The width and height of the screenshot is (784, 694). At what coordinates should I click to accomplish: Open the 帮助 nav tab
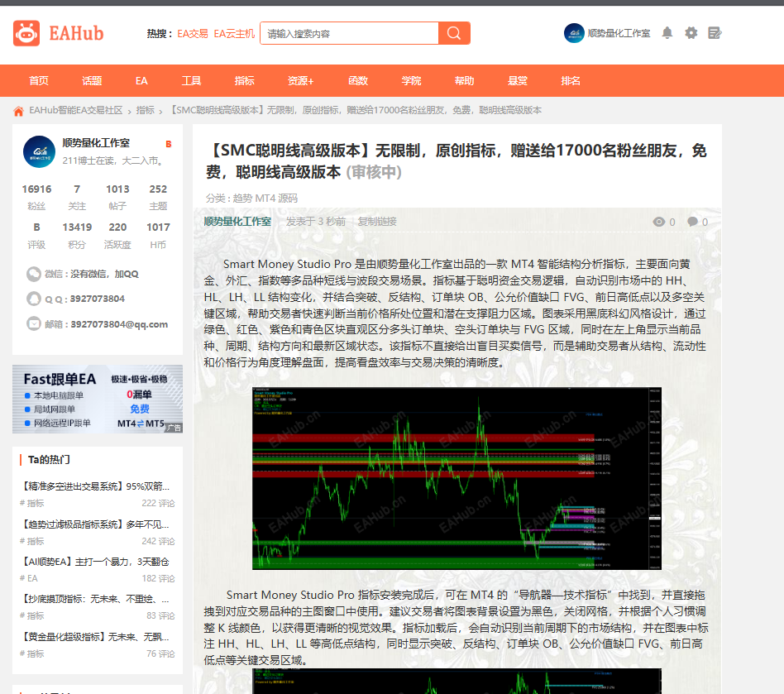(464, 80)
